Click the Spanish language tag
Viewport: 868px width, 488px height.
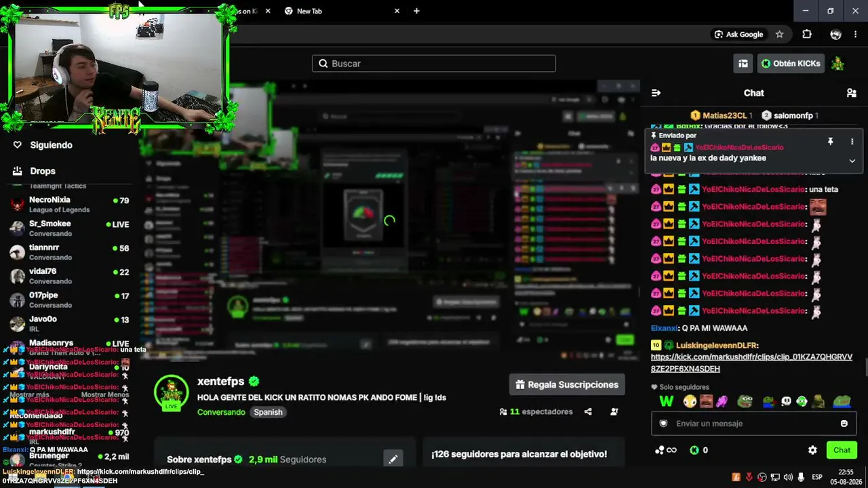pyautogui.click(x=268, y=412)
